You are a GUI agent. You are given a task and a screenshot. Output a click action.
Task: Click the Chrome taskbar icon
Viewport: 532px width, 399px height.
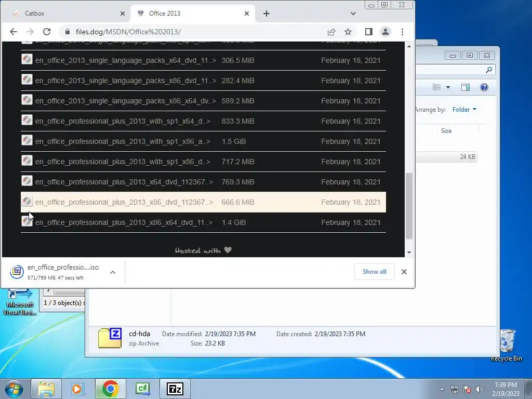point(110,389)
